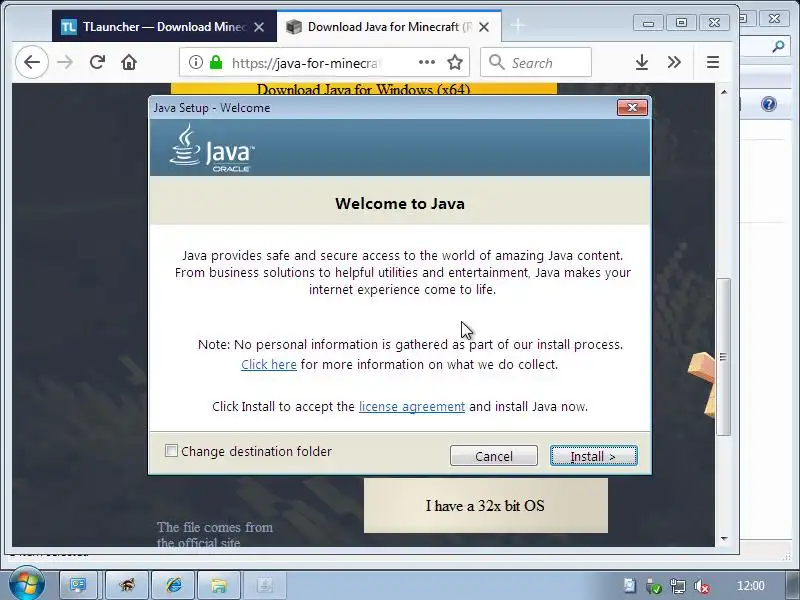Start Java installation with Install button
The height and width of the screenshot is (600, 800).
(593, 456)
